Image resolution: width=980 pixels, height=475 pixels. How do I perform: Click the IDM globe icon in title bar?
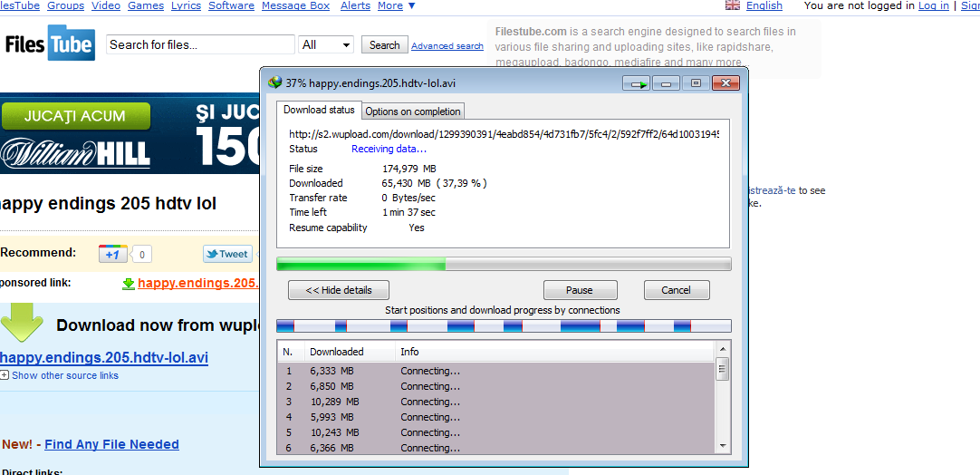[x=274, y=83]
